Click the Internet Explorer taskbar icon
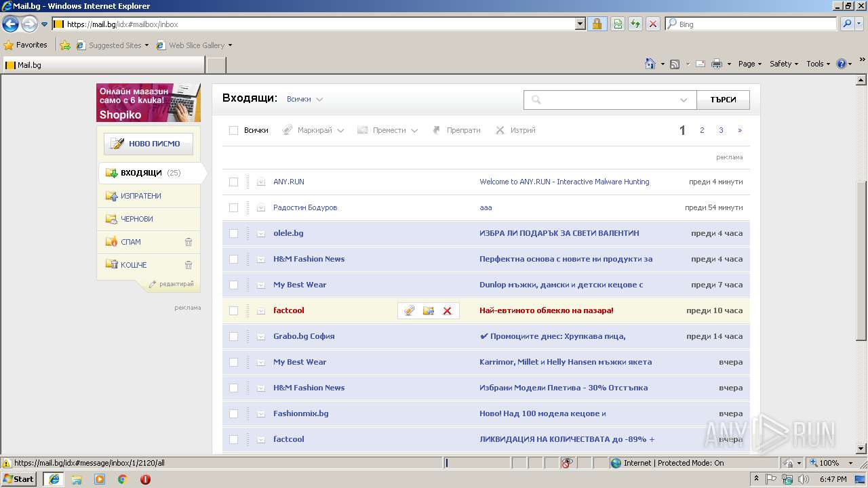The height and width of the screenshot is (488, 868). [x=54, y=479]
